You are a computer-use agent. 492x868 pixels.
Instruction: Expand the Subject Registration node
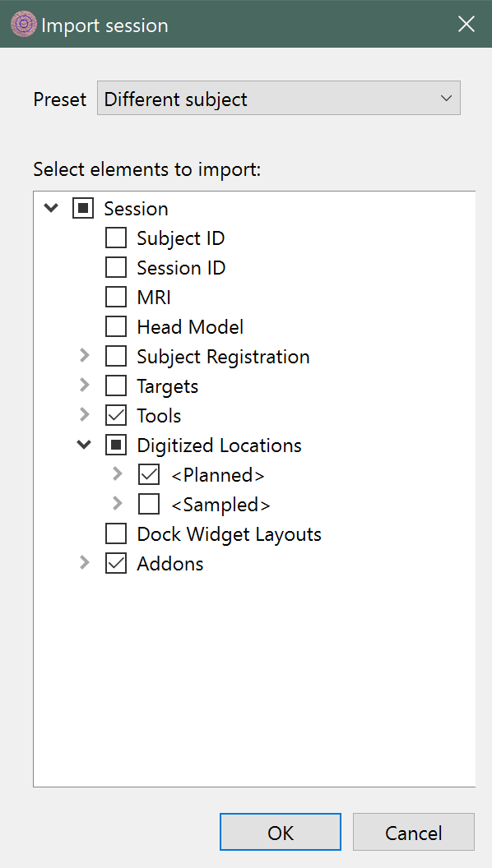[x=84, y=356]
